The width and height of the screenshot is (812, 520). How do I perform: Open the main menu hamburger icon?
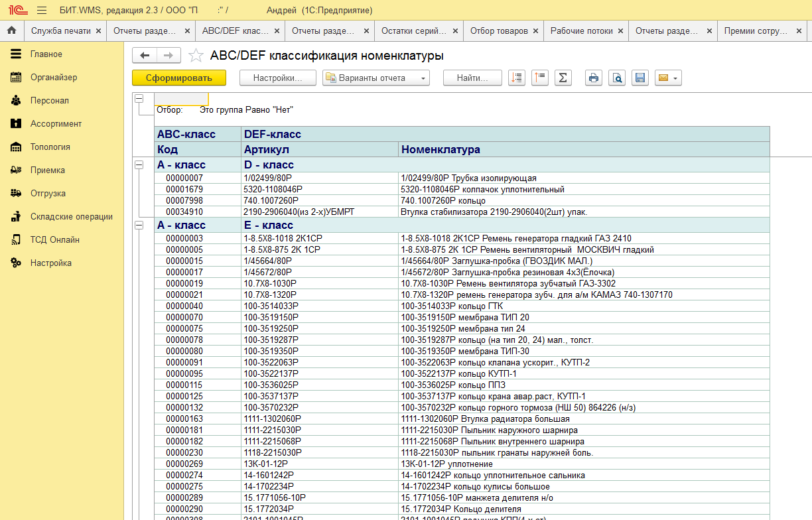42,11
